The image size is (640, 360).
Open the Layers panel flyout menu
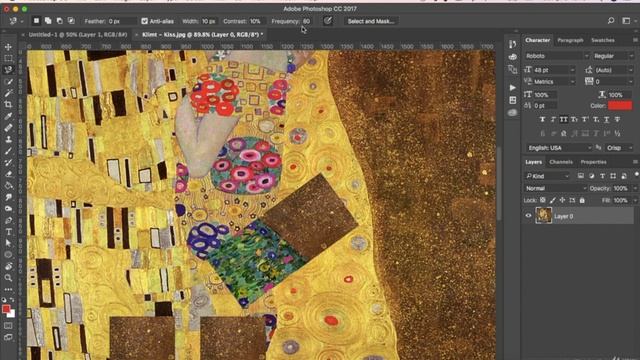click(636, 162)
